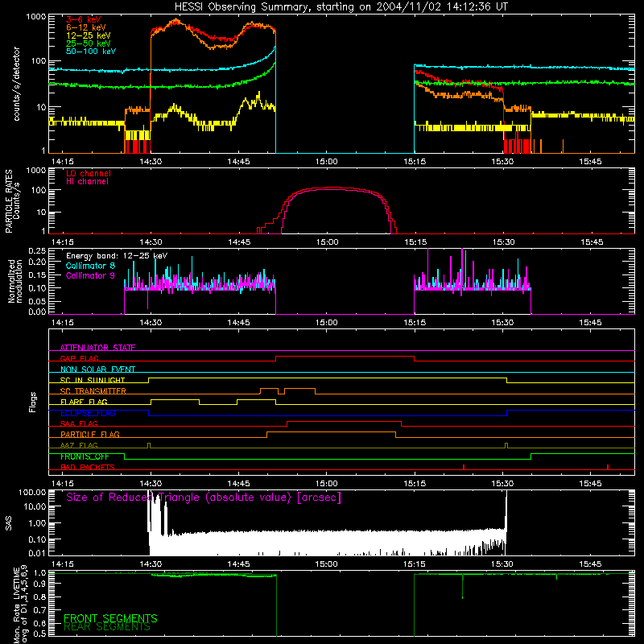This screenshot has width=644, height=644.
Task: Select the 25-50 keV legend label
Action: pos(89,43)
